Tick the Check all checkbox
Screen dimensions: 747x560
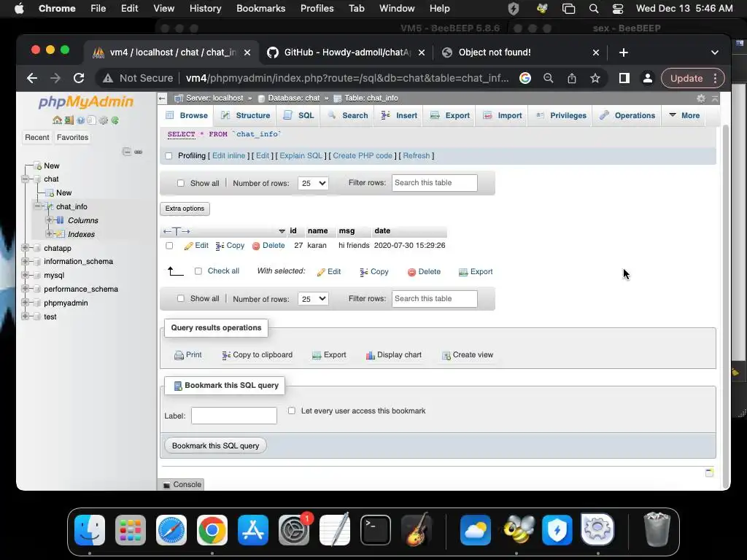(198, 271)
